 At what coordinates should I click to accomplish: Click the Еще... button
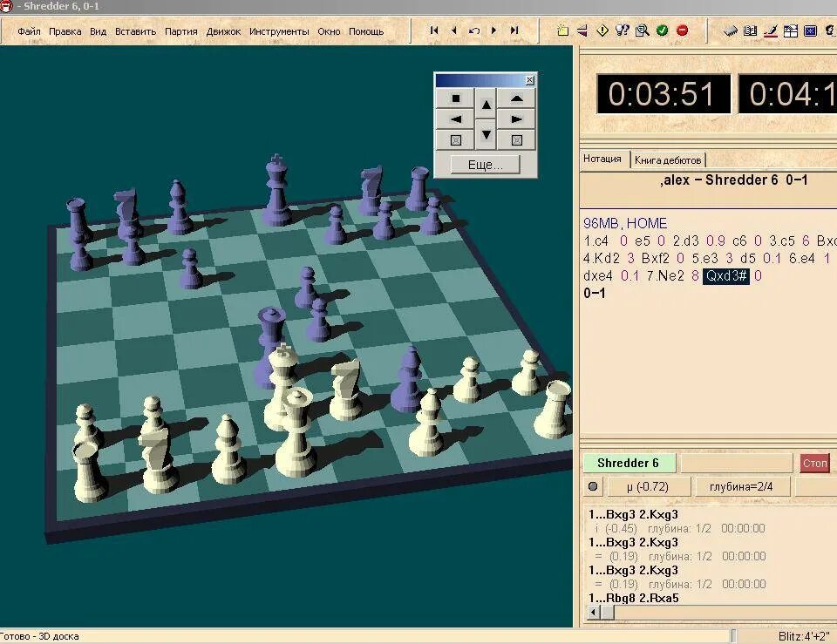point(486,165)
